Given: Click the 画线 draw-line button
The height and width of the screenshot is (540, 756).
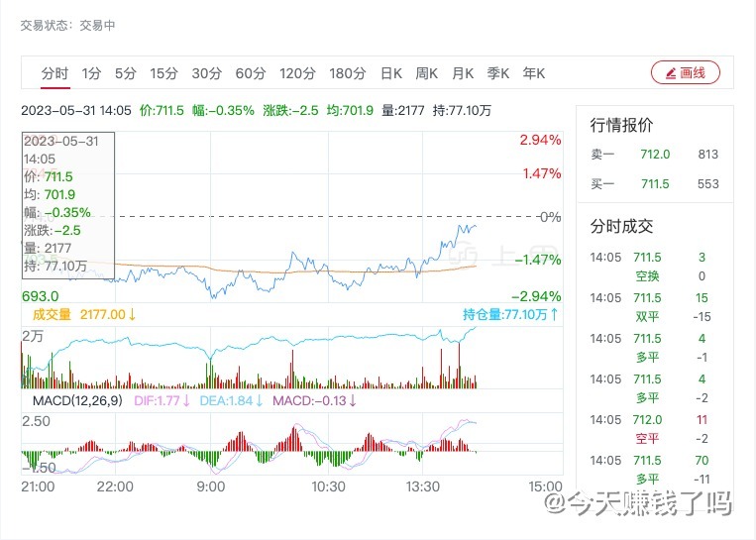Looking at the screenshot, I should (x=685, y=72).
